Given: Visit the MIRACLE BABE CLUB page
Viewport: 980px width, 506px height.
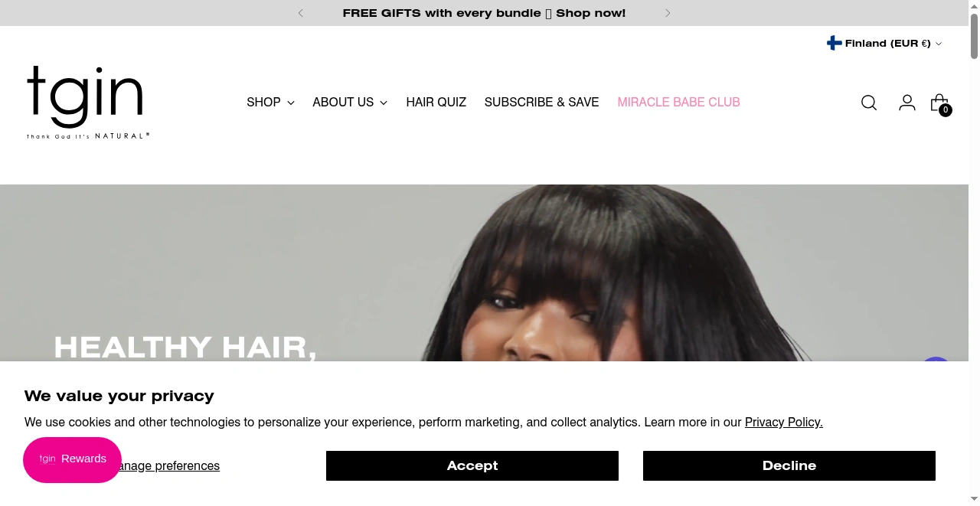Looking at the screenshot, I should [679, 103].
